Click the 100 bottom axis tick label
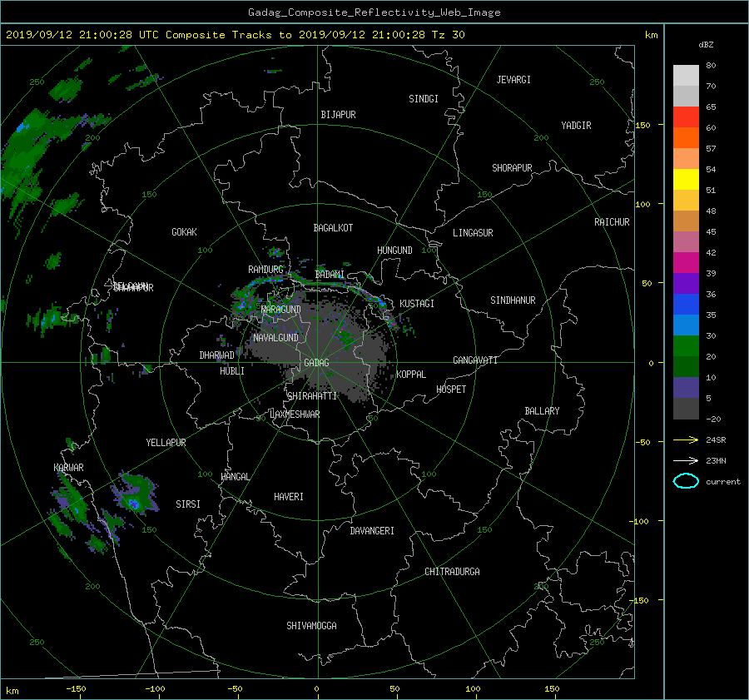The height and width of the screenshot is (700, 749). 473,689
